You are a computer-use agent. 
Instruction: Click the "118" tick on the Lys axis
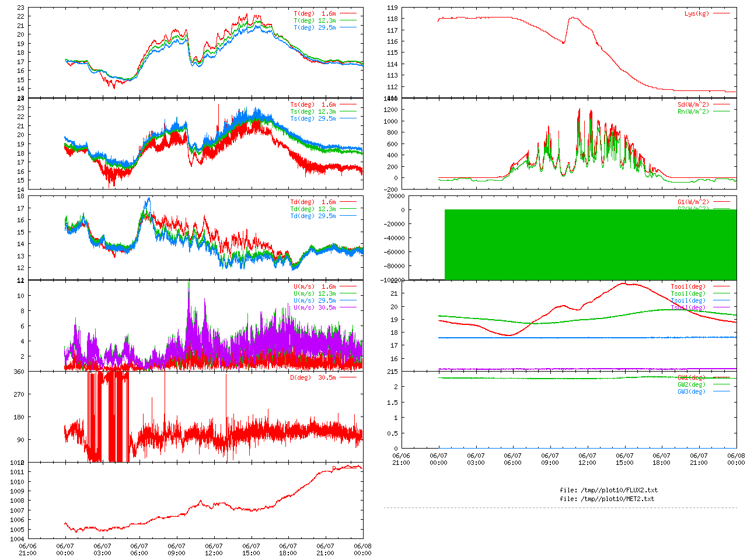tap(393, 19)
